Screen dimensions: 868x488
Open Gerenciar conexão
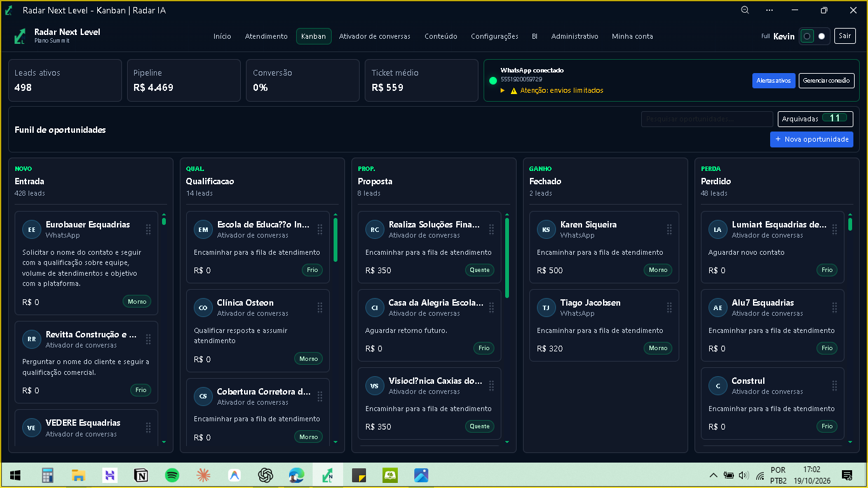pyautogui.click(x=826, y=81)
